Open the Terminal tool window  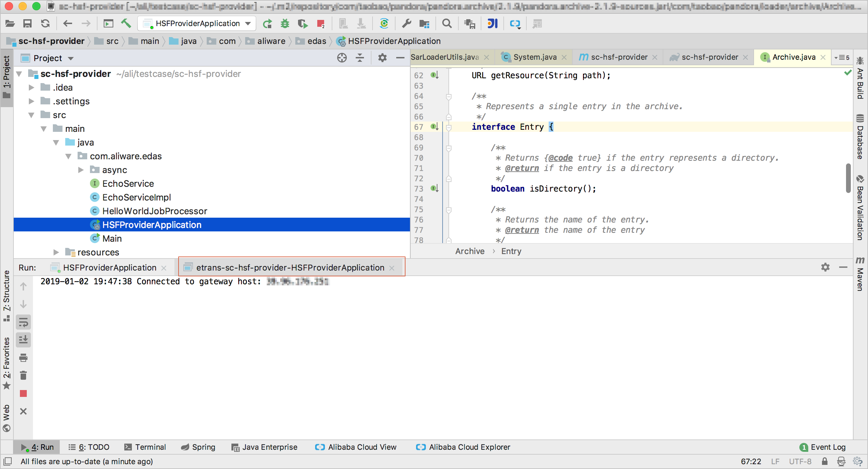pos(145,447)
